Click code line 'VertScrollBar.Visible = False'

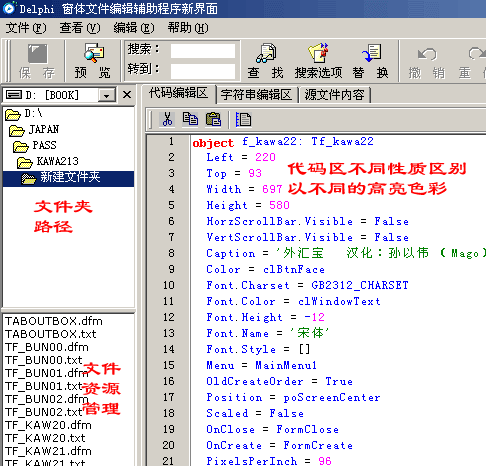307,237
